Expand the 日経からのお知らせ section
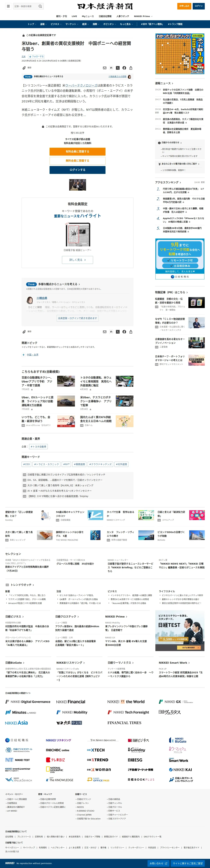This screenshot has width=210, height=868. [x=171, y=142]
